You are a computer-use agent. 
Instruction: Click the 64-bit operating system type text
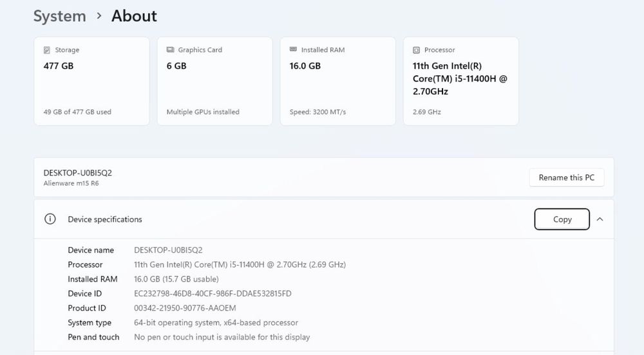pyautogui.click(x=216, y=323)
